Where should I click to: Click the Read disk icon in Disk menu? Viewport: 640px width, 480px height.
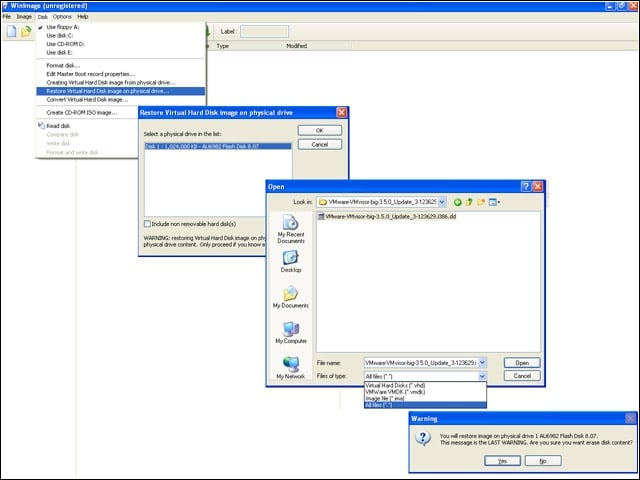[41, 126]
